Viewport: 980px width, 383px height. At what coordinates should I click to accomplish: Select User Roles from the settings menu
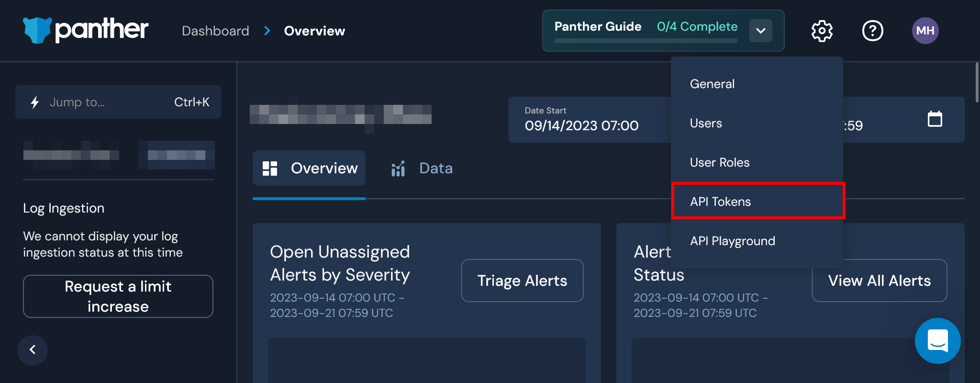pyautogui.click(x=757, y=162)
